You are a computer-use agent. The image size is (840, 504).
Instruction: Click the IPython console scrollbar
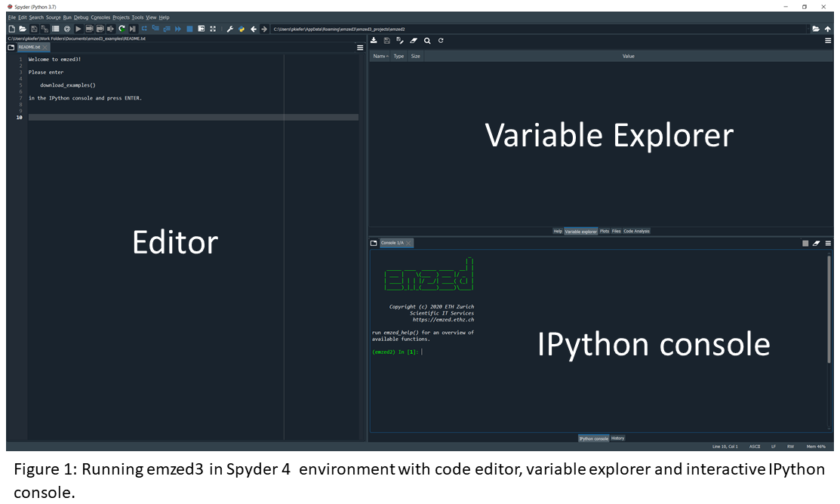829,309
